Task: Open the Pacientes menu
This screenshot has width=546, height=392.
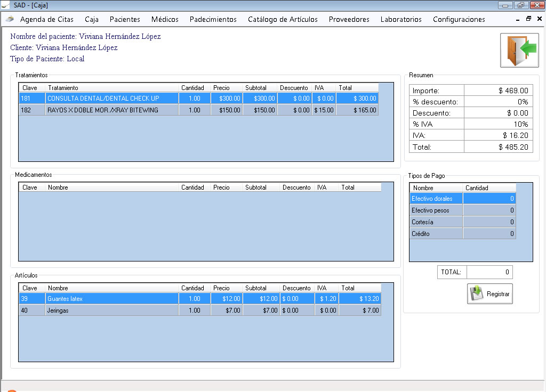Action: [x=125, y=20]
